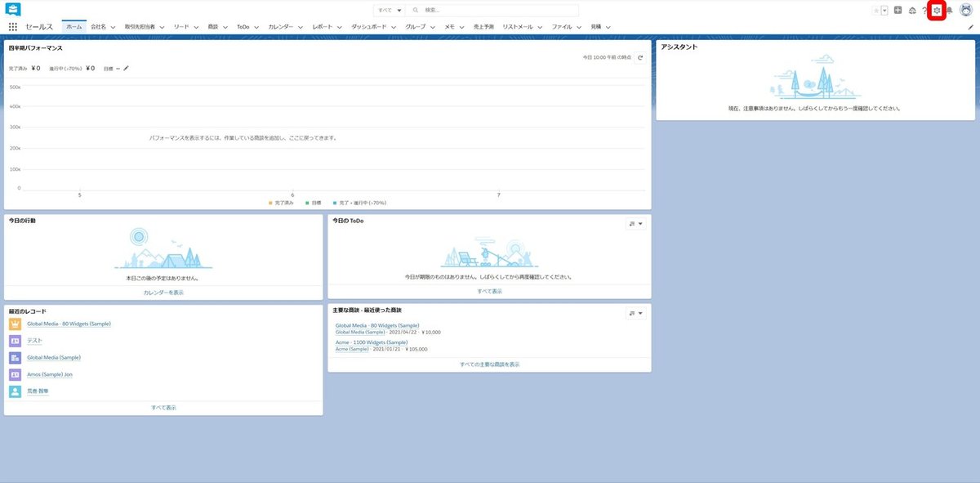
Task: Expand the リード tab chevron
Action: [197, 27]
